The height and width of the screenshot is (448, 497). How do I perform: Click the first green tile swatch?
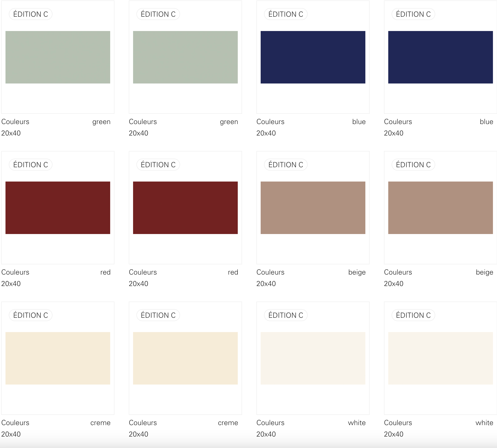pyautogui.click(x=57, y=57)
